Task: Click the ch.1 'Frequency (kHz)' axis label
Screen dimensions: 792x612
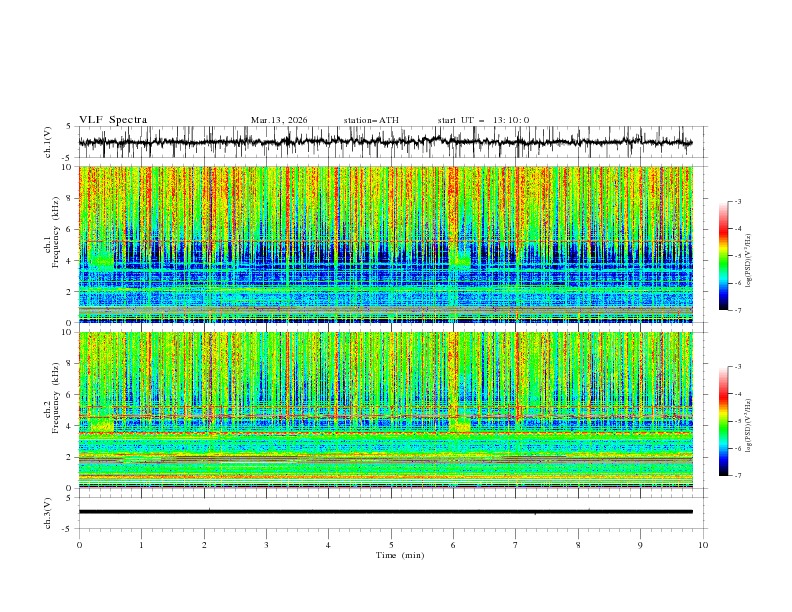Action: (x=56, y=232)
